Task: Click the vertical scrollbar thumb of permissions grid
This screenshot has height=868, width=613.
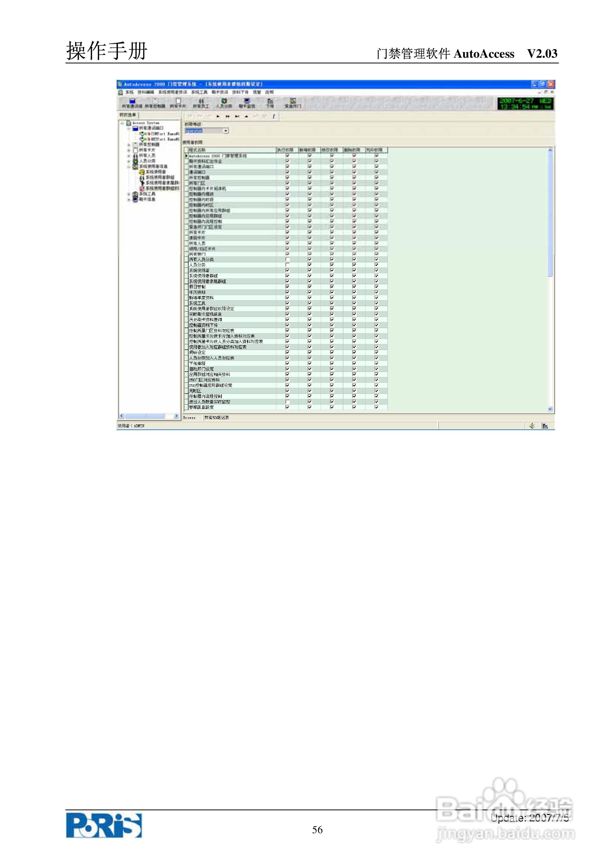Action: click(550, 214)
